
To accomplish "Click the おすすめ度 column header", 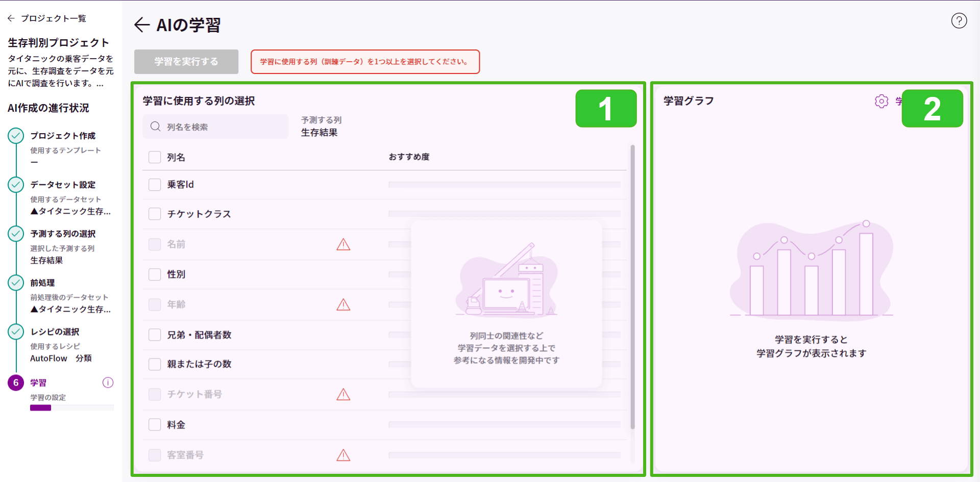I will 409,157.
